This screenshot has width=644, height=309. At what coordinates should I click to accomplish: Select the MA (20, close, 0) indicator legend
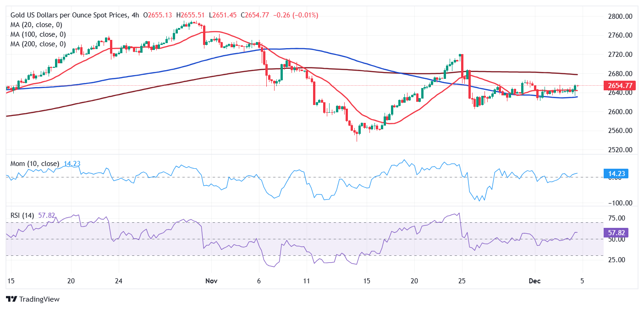pyautogui.click(x=36, y=25)
